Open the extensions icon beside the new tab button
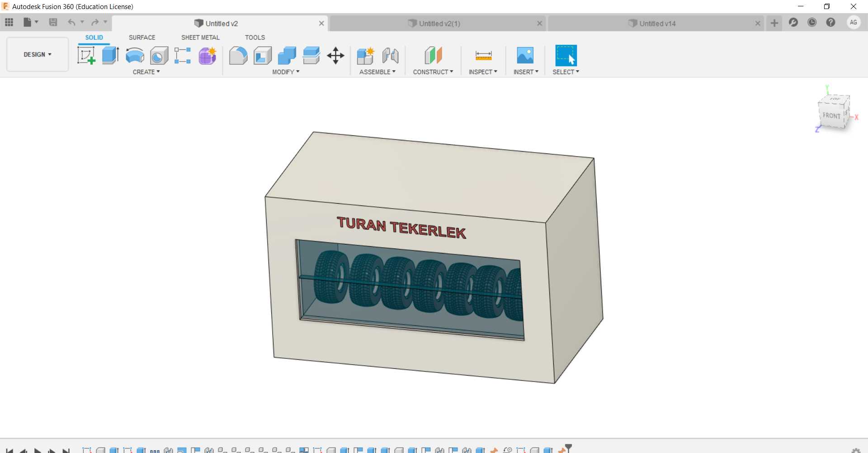 pos(793,23)
